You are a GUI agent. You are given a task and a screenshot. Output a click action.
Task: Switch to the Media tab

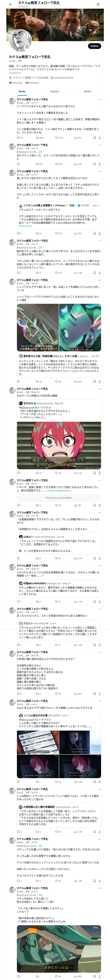(88, 91)
